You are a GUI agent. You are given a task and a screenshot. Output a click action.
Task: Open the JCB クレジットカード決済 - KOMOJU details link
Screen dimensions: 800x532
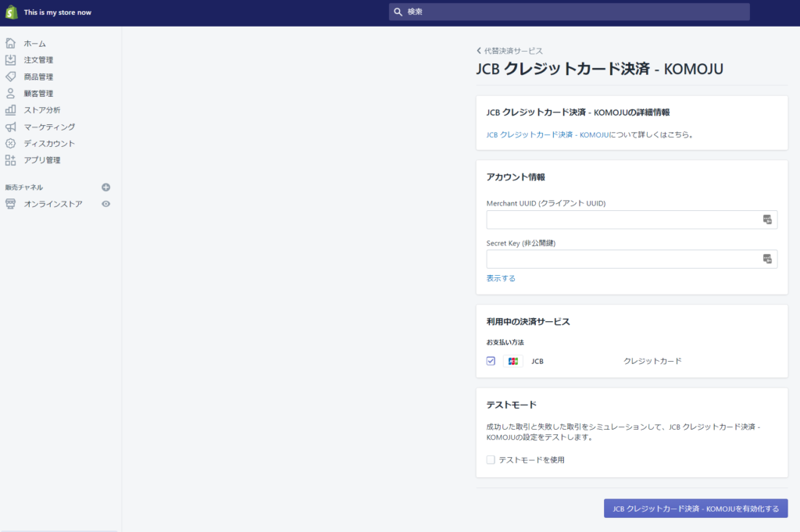[548, 134]
